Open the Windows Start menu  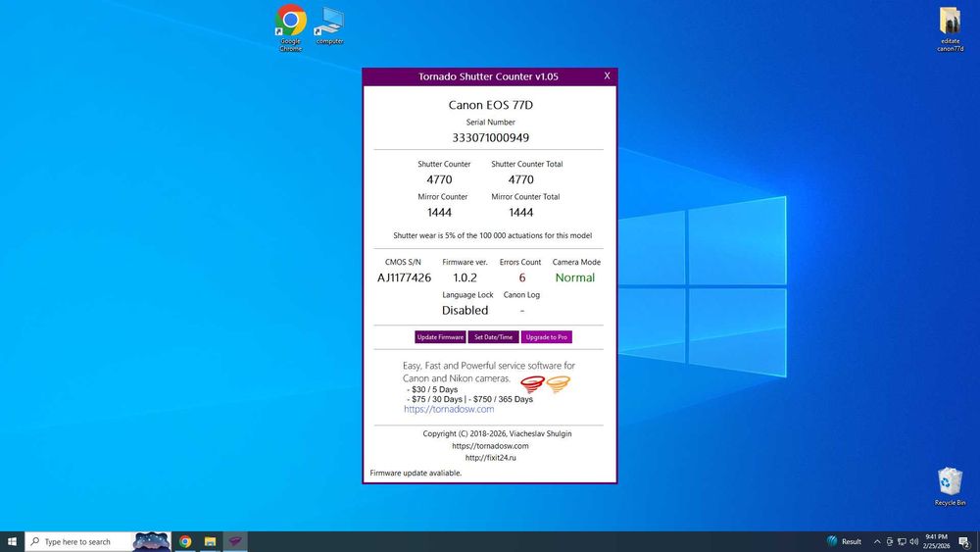click(x=12, y=541)
